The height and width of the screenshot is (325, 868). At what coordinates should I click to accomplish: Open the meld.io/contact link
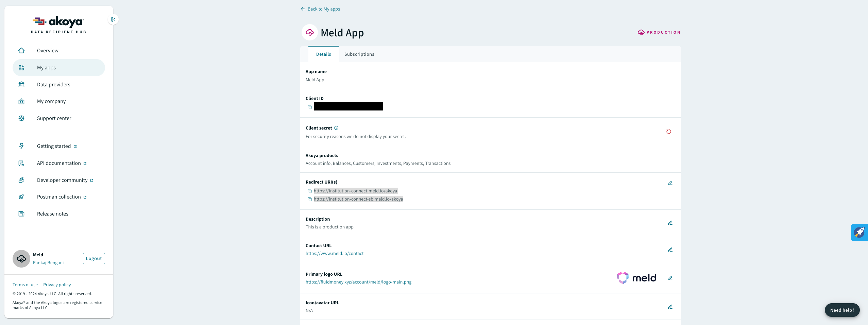[335, 254]
